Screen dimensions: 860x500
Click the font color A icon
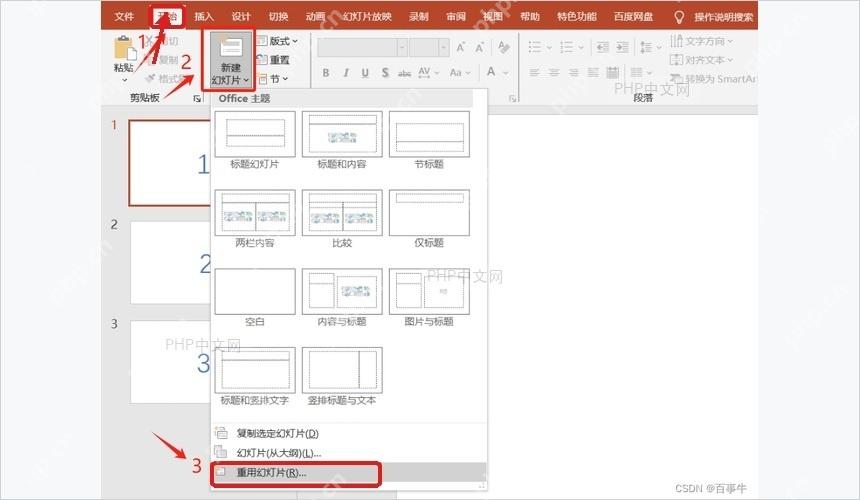pos(491,72)
